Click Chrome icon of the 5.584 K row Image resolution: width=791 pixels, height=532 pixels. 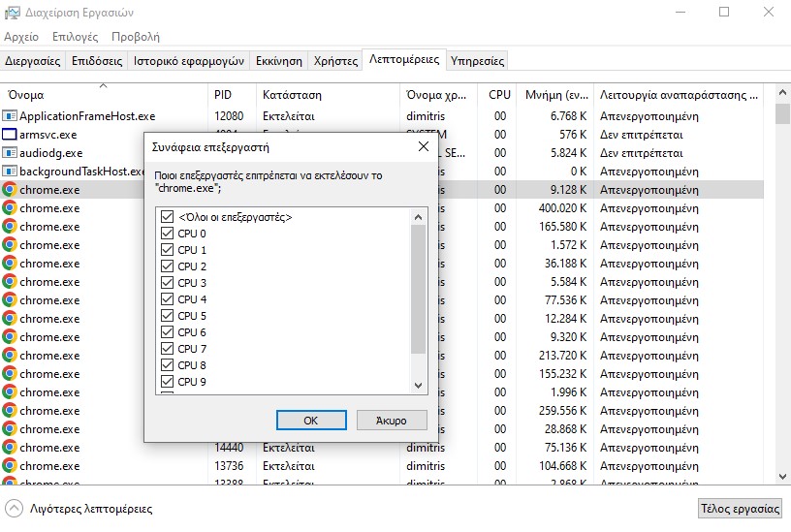coord(10,282)
